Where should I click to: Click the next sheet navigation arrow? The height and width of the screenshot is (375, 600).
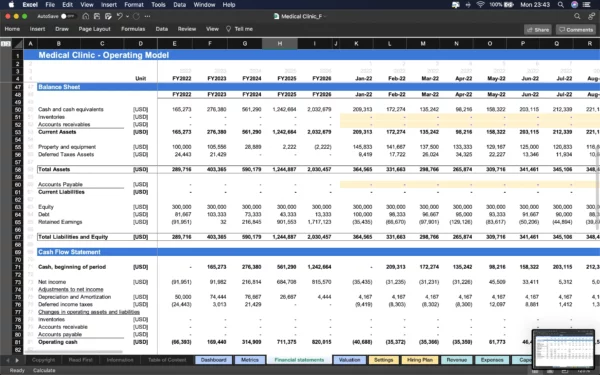[x=17, y=360]
